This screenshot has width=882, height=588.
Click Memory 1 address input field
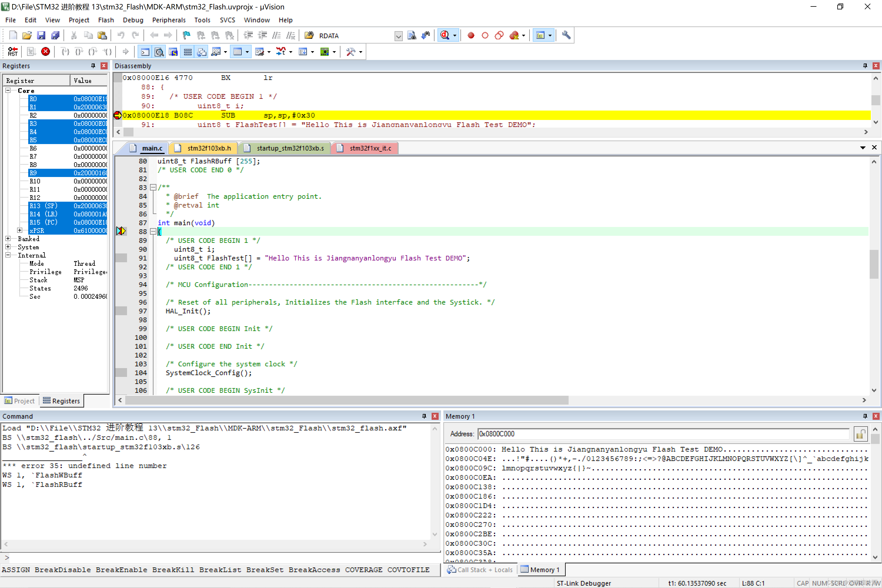click(x=663, y=434)
